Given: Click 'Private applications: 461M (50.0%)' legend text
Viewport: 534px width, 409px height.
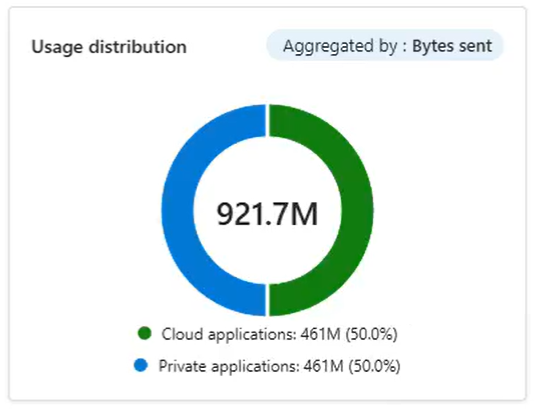Looking at the screenshot, I should coord(279,366).
